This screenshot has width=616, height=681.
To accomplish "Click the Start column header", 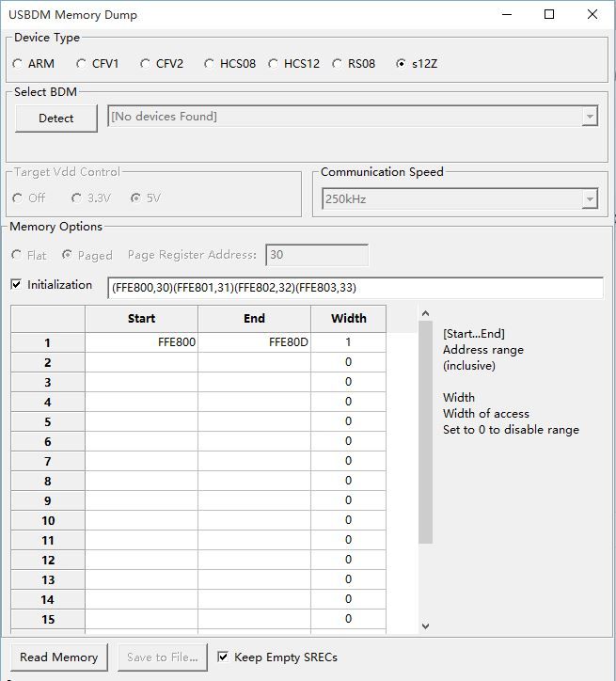I will point(141,318).
